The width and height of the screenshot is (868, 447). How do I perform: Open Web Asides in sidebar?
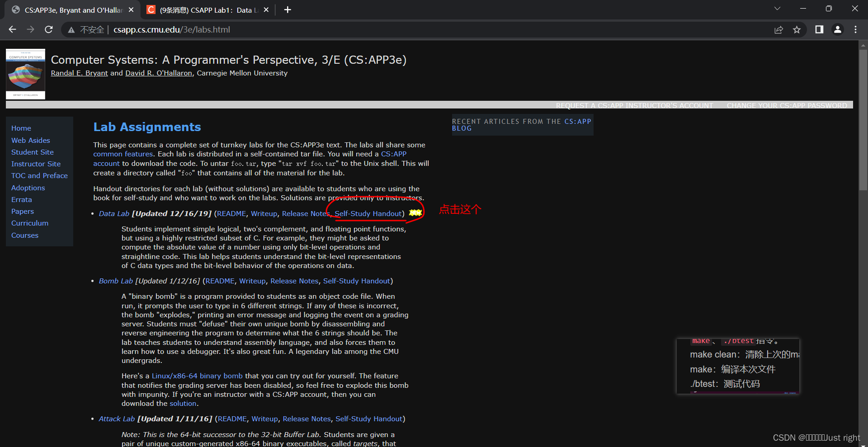coord(31,141)
